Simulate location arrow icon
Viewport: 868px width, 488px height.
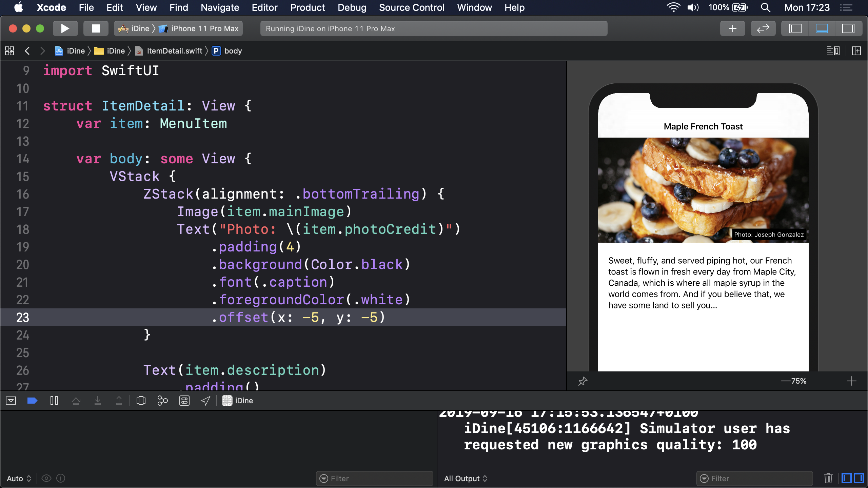pyautogui.click(x=205, y=401)
